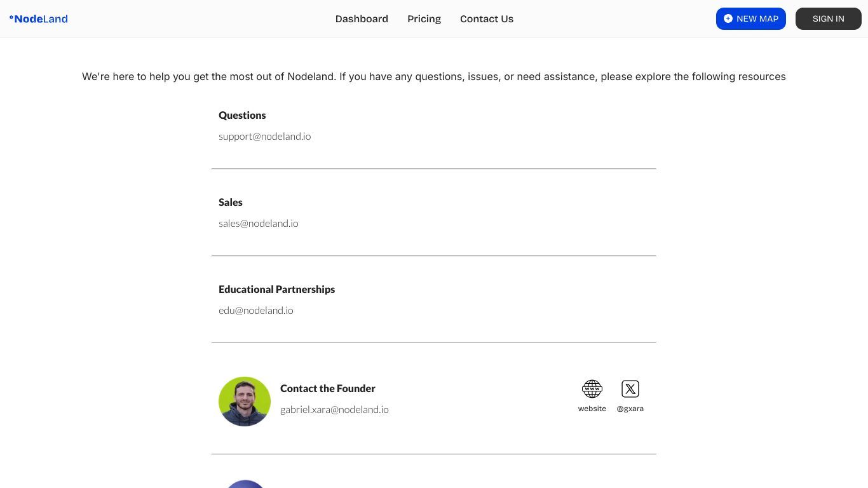The image size is (868, 488).
Task: Go to the Dashboard page
Action: [362, 19]
